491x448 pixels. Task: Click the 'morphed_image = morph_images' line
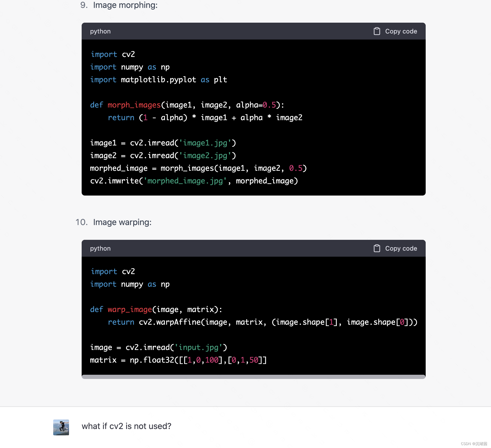[198, 168]
